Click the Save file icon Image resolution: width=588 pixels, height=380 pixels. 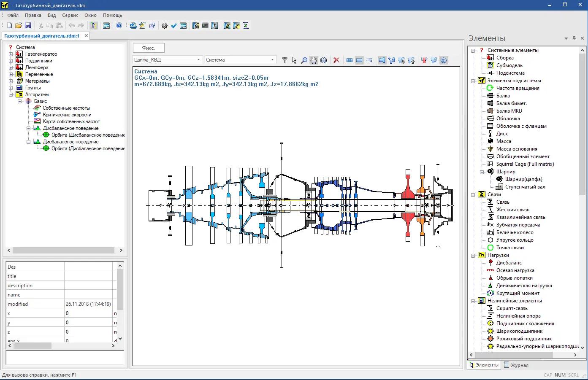pyautogui.click(x=28, y=26)
